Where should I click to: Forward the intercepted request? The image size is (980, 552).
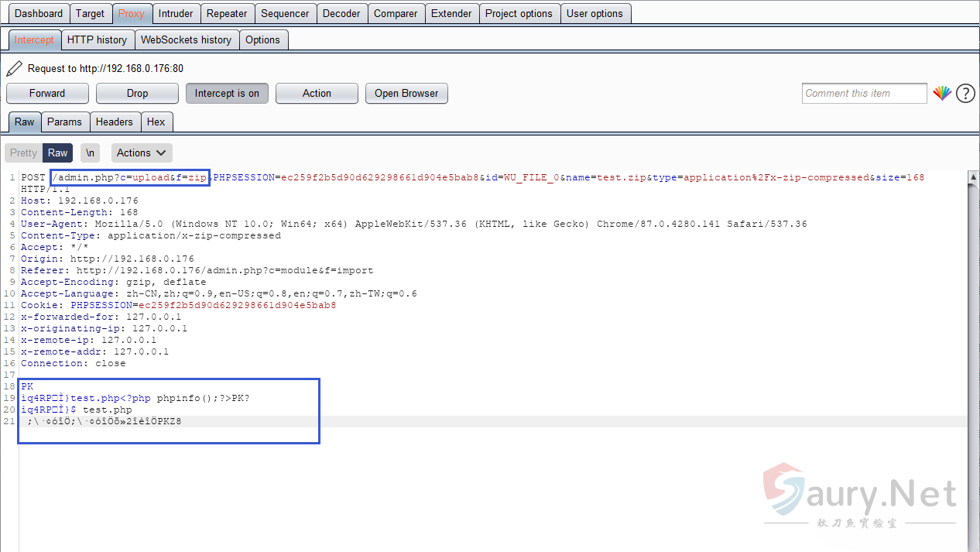pyautogui.click(x=47, y=94)
